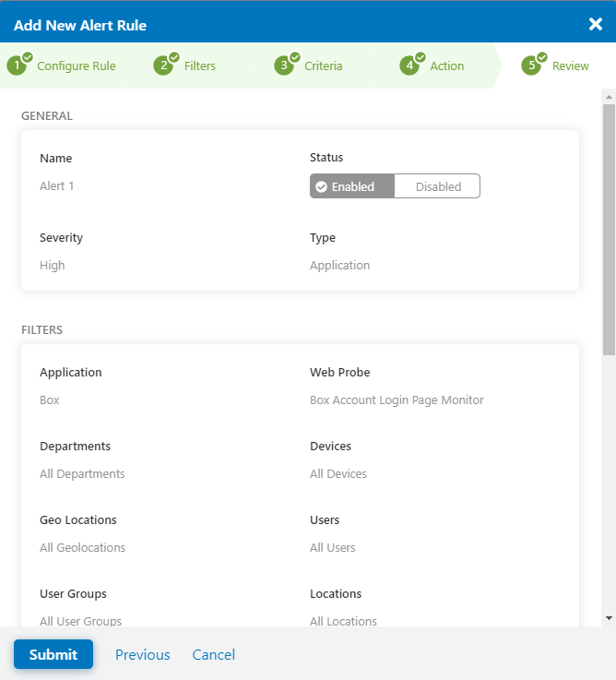This screenshot has width=616, height=680.
Task: Click the scrollbar down arrow
Action: (609, 617)
